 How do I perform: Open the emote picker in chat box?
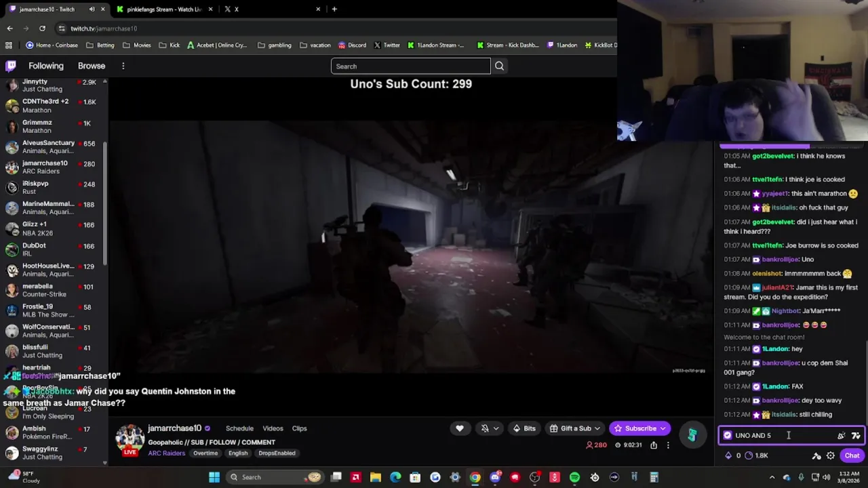click(x=856, y=435)
